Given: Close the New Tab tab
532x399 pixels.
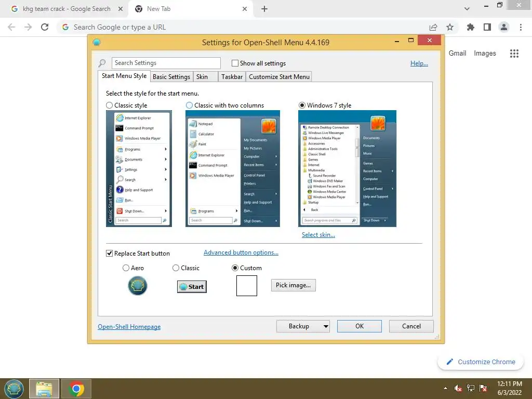Looking at the screenshot, I should [x=245, y=9].
